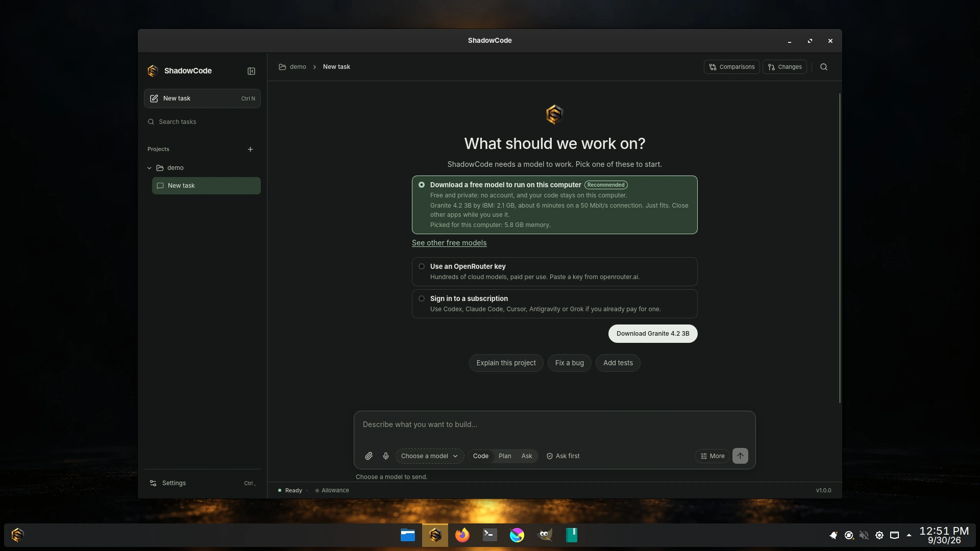Open Settings in the sidebar
This screenshot has width=980, height=551.
[x=202, y=483]
